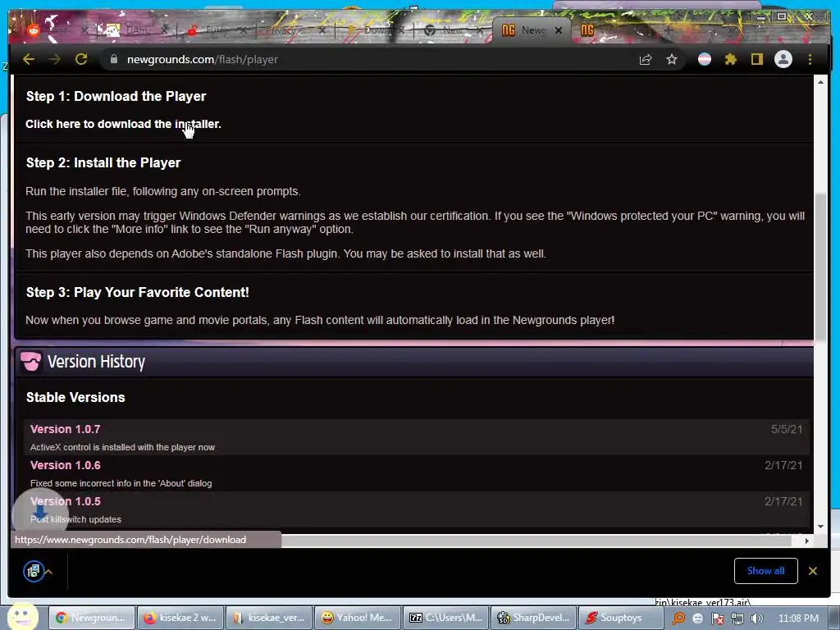
Task: Click the page scroll-down arrow
Action: click(x=820, y=527)
